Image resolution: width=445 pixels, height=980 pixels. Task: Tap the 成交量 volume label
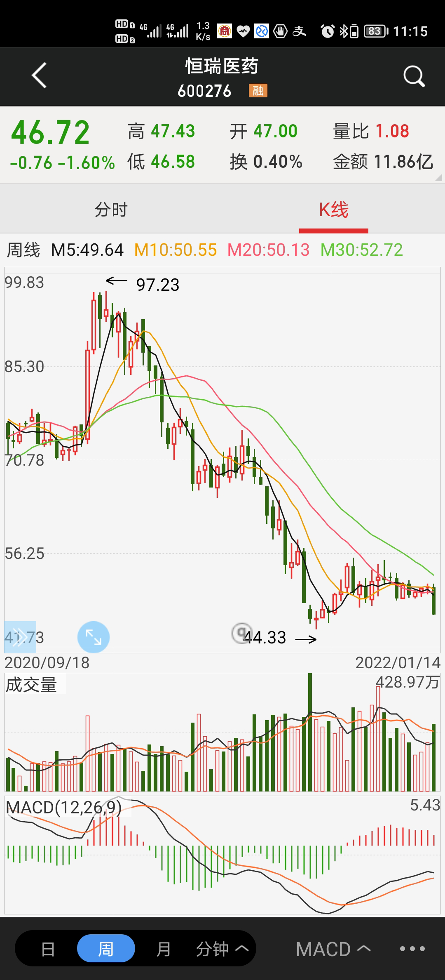pyautogui.click(x=31, y=685)
